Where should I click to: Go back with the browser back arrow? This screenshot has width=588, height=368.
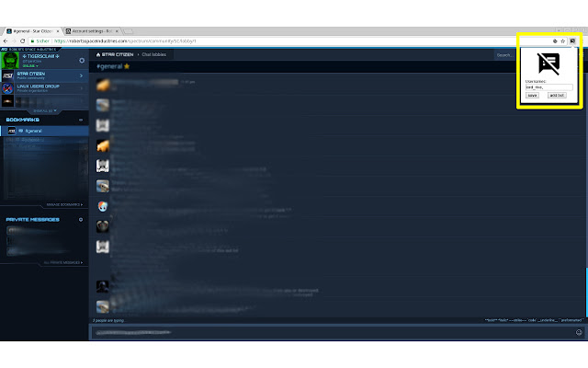[x=6, y=40]
